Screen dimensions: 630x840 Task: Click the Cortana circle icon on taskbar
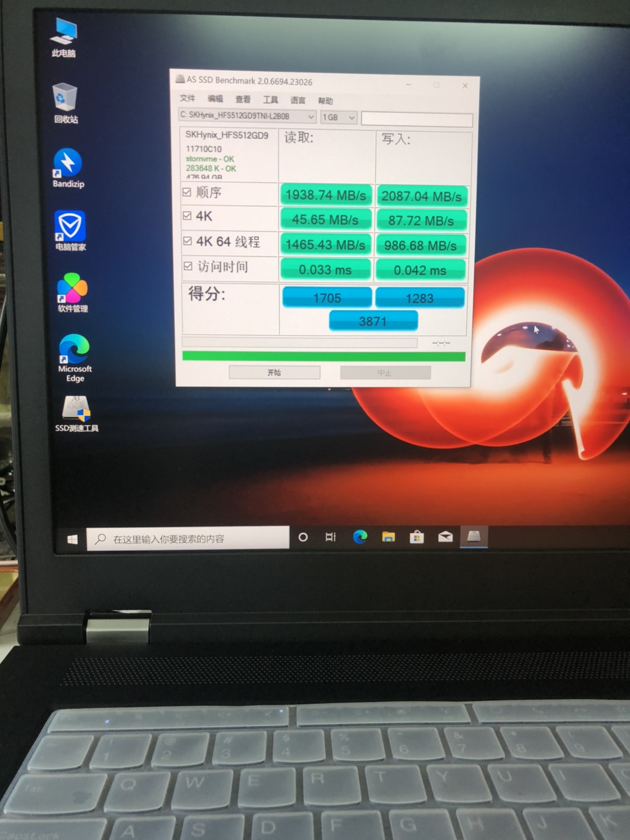pyautogui.click(x=303, y=537)
